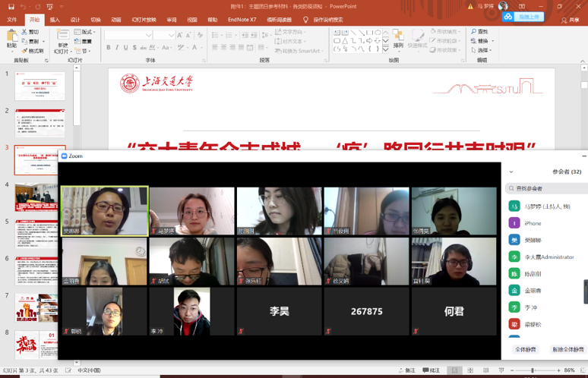
Task: Open slide sorter view from status bar
Action: click(469, 370)
